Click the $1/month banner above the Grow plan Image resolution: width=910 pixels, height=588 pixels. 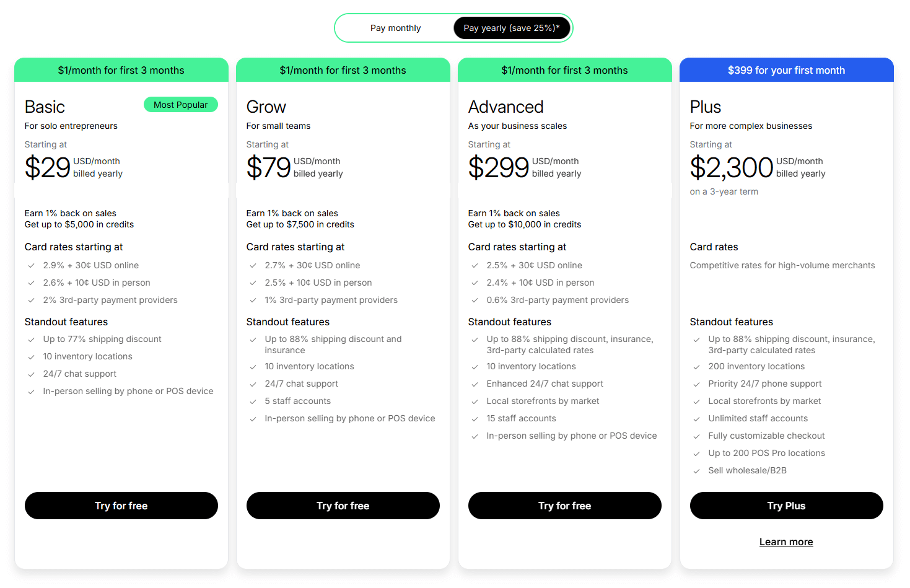[x=343, y=70]
